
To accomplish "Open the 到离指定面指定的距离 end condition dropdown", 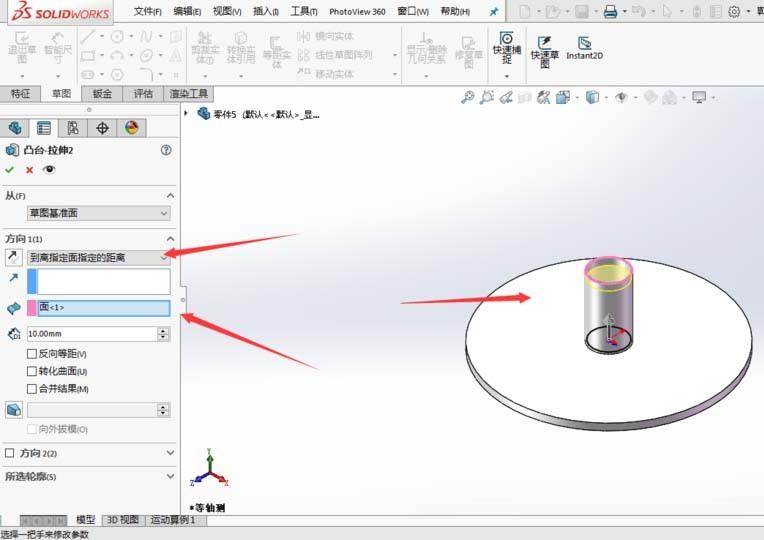I will (x=98, y=257).
